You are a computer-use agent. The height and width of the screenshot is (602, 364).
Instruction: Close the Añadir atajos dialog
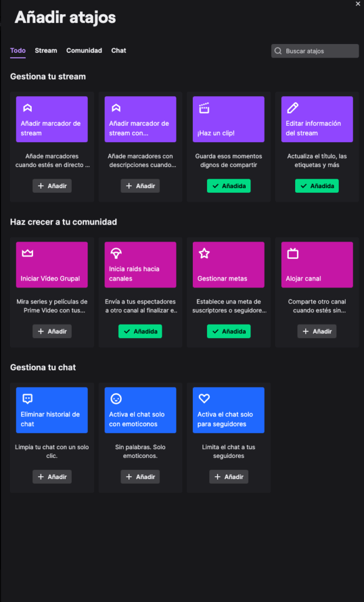point(358,4)
